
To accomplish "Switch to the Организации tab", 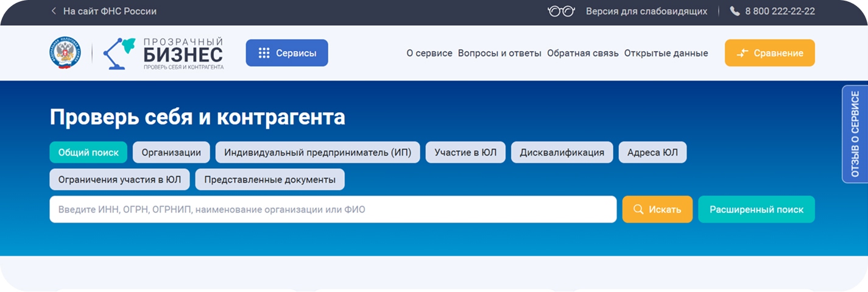I will pos(171,152).
